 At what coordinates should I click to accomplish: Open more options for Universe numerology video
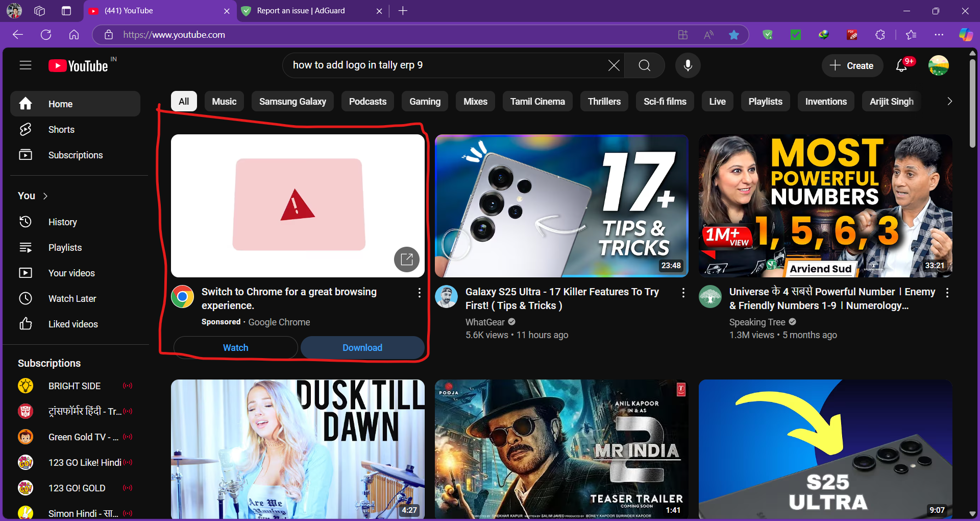click(x=947, y=293)
